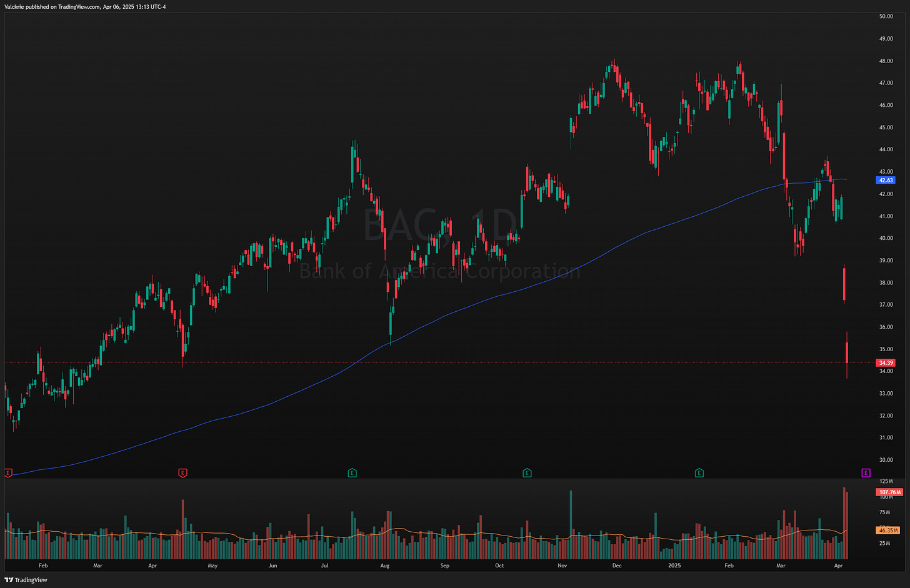Click the Nov label on time axis
The height and width of the screenshot is (588, 910).
coord(562,566)
